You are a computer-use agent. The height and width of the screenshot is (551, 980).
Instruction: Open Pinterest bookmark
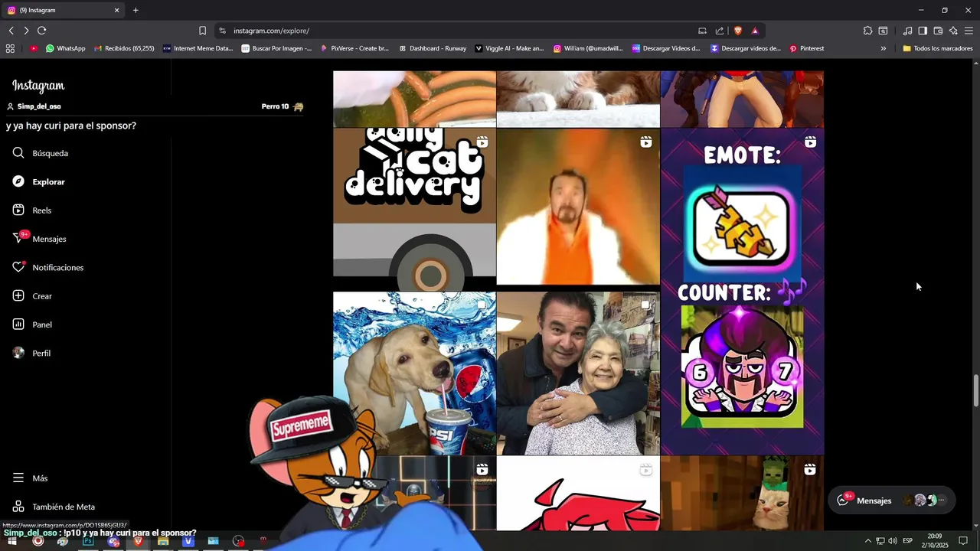tap(806, 48)
